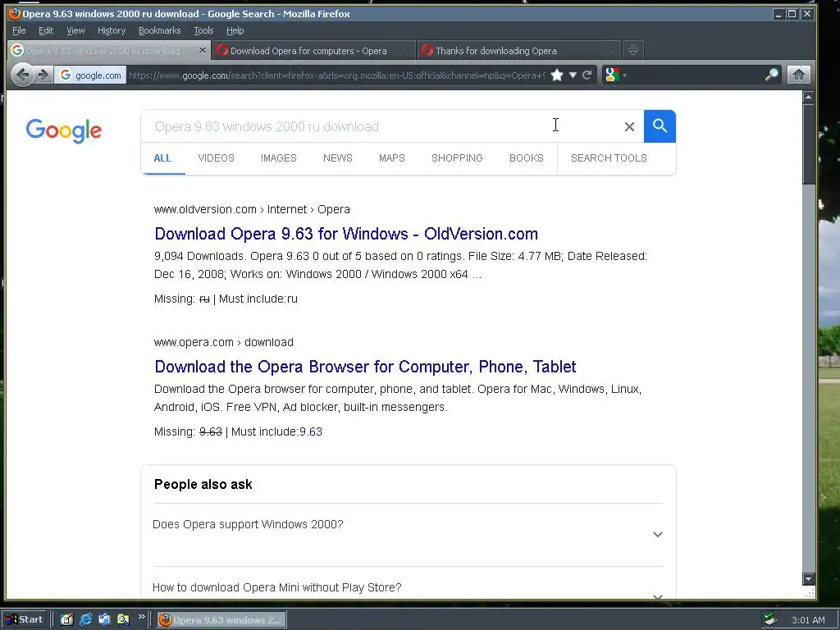Click the first quick launch icon
The height and width of the screenshot is (630, 840).
[66, 620]
